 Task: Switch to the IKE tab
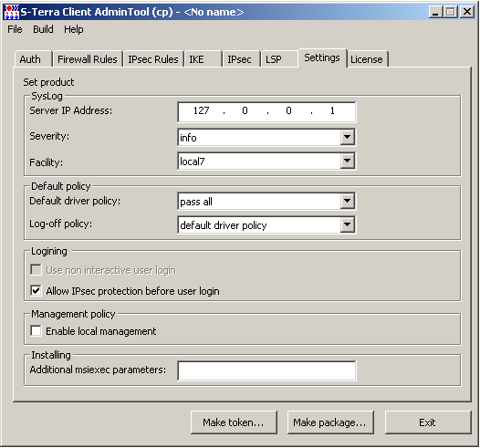[203, 59]
